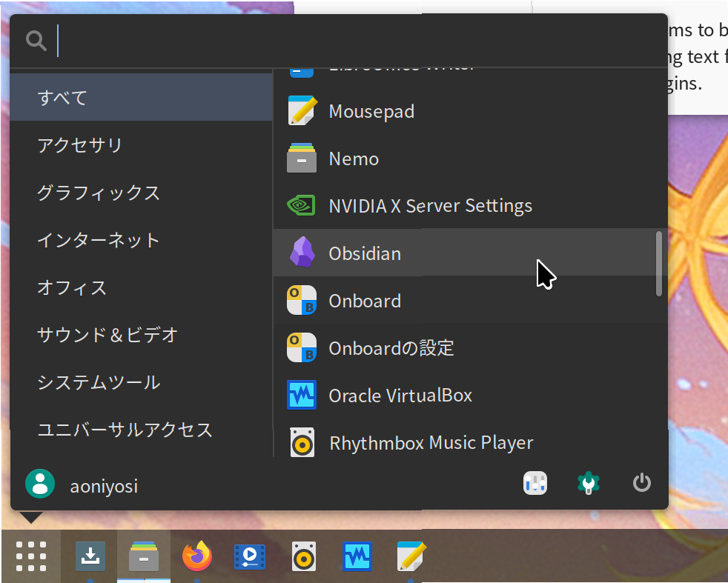Click the Mousepad app icon in list
This screenshot has height=583, width=728.
[302, 110]
